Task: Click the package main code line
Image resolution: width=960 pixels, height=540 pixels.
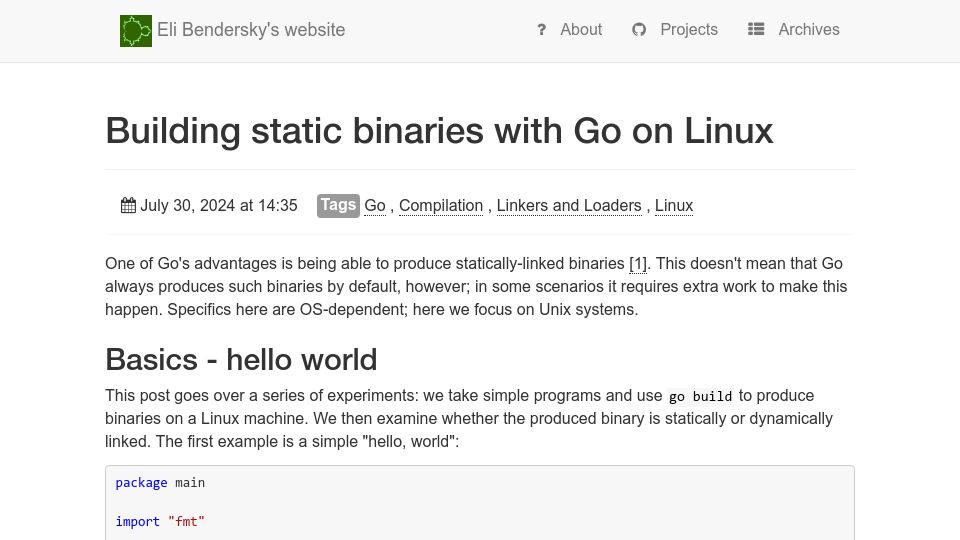Action: (160, 482)
